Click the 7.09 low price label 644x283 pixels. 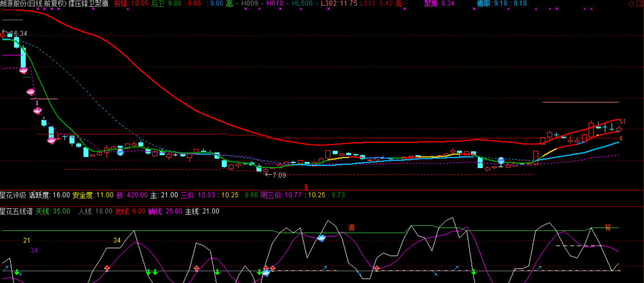click(x=280, y=175)
